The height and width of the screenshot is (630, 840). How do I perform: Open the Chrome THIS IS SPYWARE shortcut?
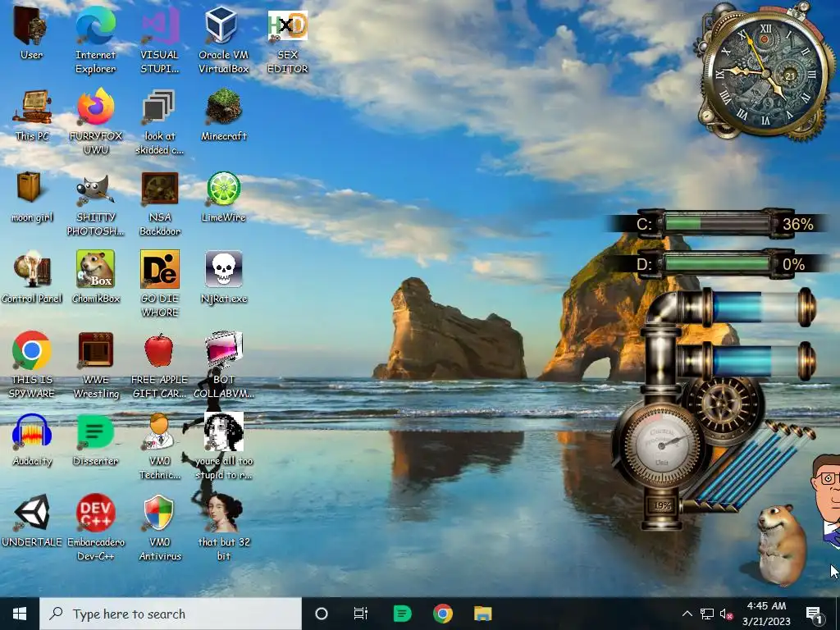(x=32, y=365)
